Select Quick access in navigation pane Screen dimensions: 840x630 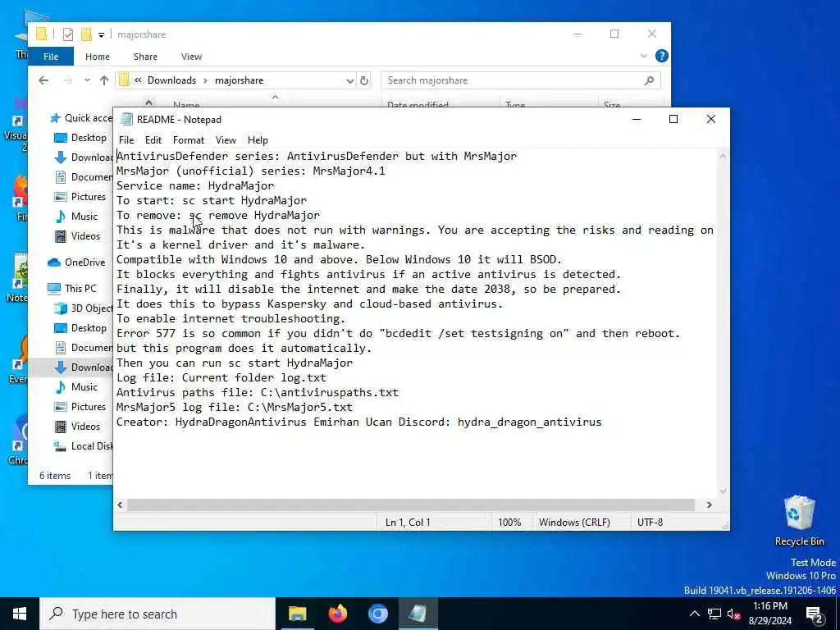pos(81,118)
